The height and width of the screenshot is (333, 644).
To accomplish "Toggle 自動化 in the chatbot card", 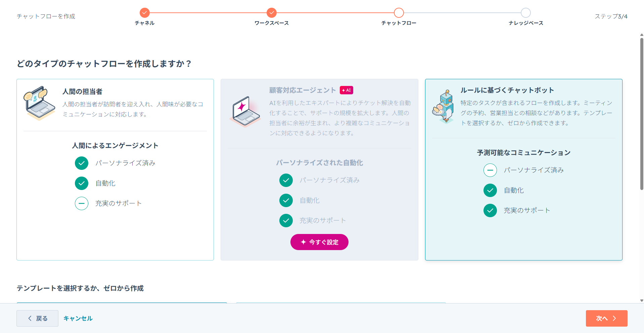I will (x=490, y=190).
